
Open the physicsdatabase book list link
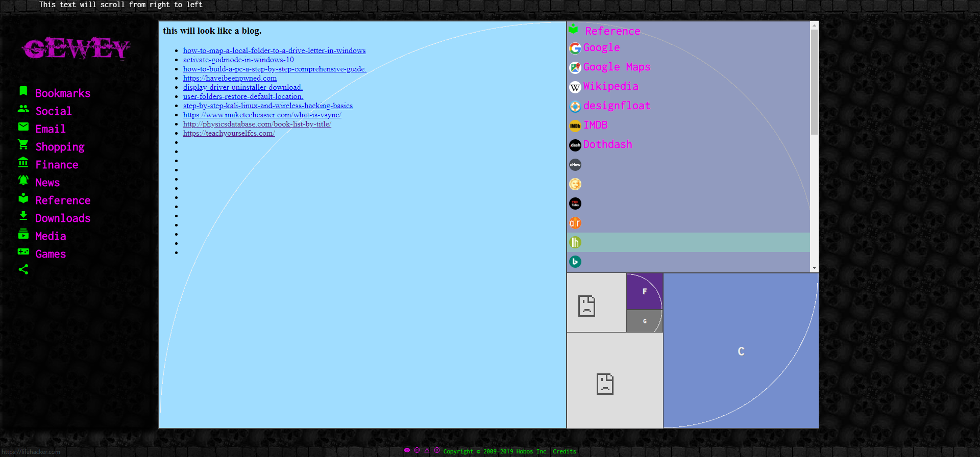(x=257, y=124)
